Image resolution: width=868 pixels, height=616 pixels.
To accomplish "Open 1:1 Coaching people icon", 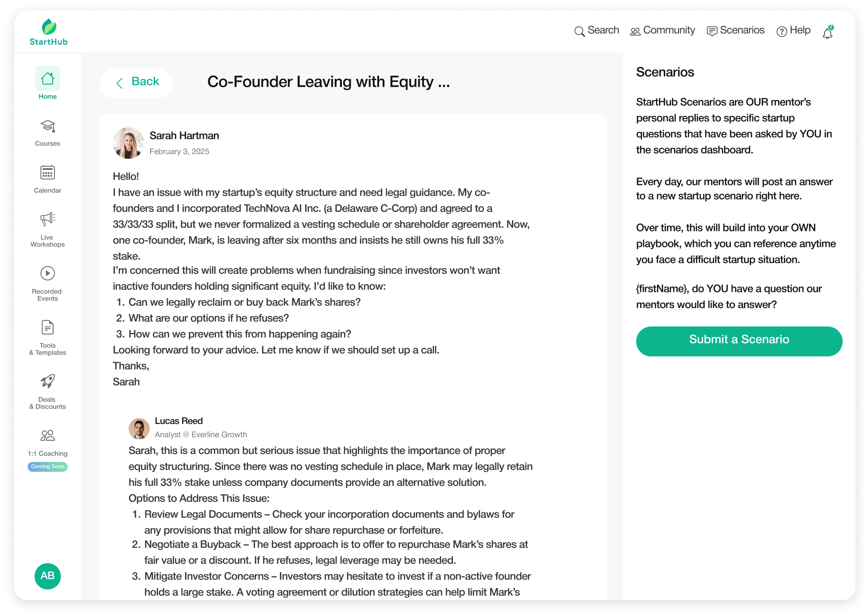I will (x=47, y=436).
